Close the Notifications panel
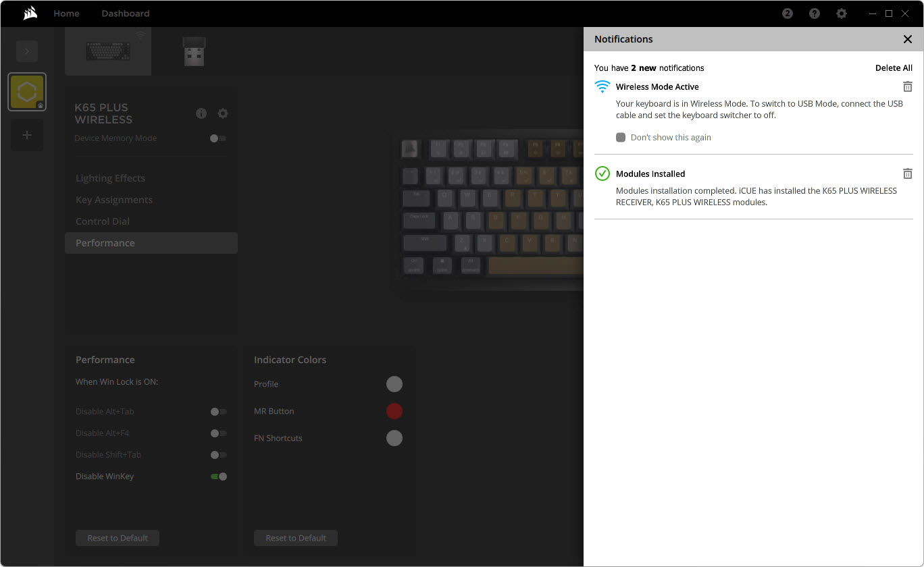Screen dimensions: 924x567 908,39
